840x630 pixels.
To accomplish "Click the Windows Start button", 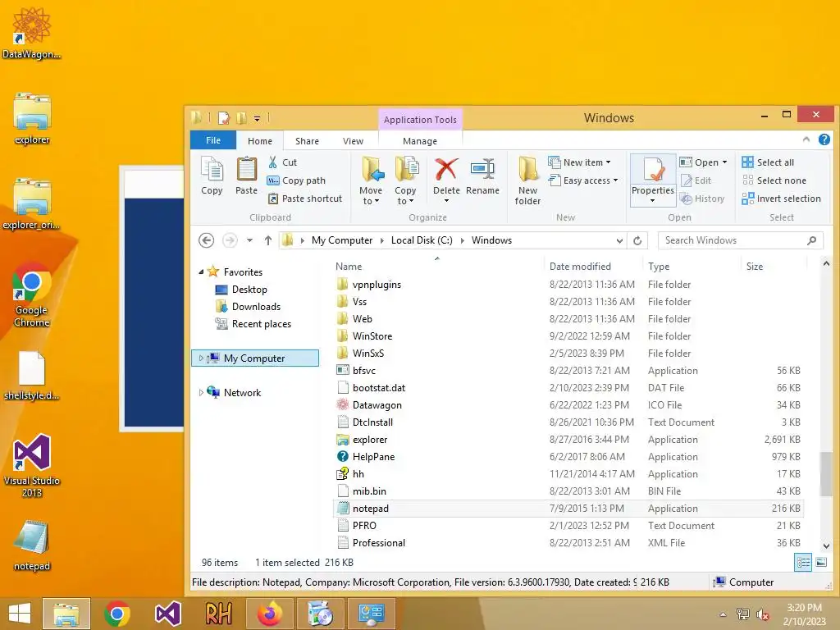I will [x=20, y=614].
